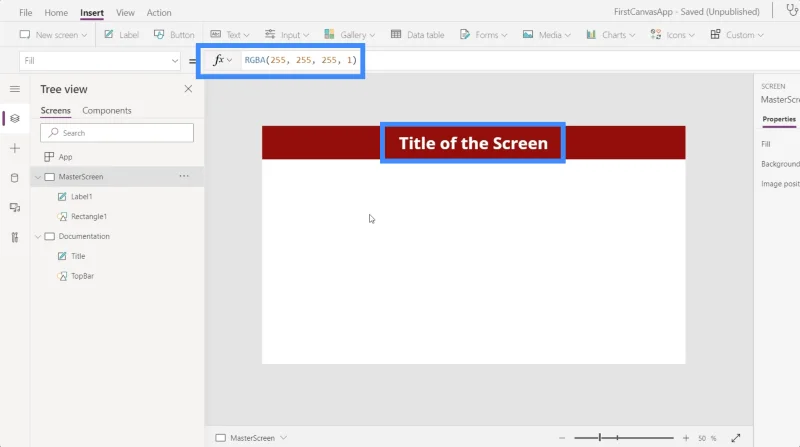Collapse the Documentation tree node

(38, 237)
